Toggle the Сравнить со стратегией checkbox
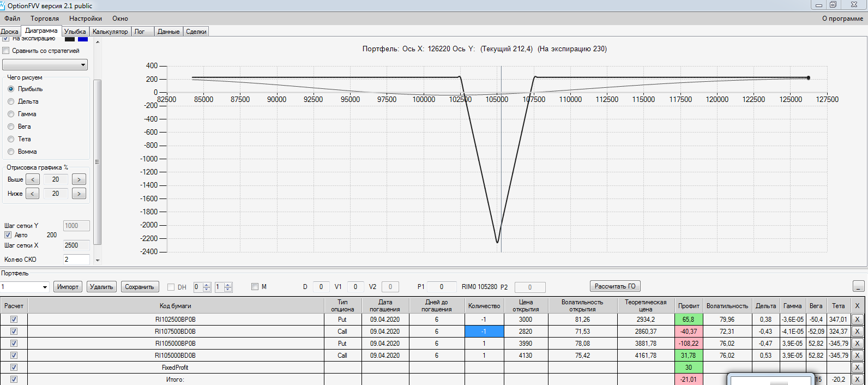This screenshot has width=868, height=385. (x=6, y=51)
